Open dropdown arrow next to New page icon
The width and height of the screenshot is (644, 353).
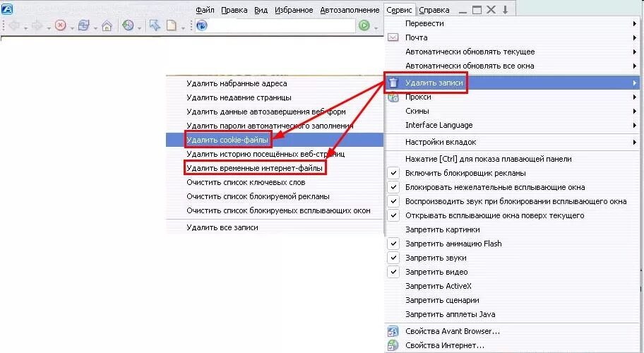pos(183,28)
